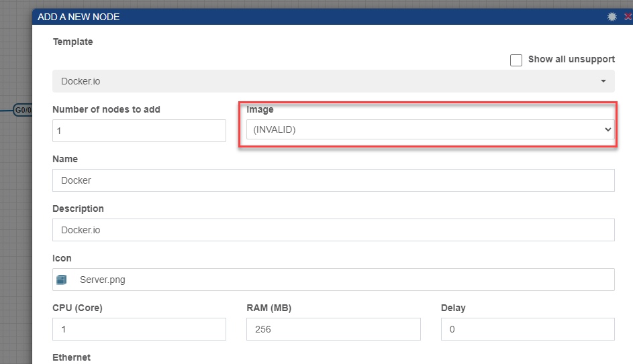Close the Add a New Node dialog
The width and height of the screenshot is (633, 364).
(628, 17)
